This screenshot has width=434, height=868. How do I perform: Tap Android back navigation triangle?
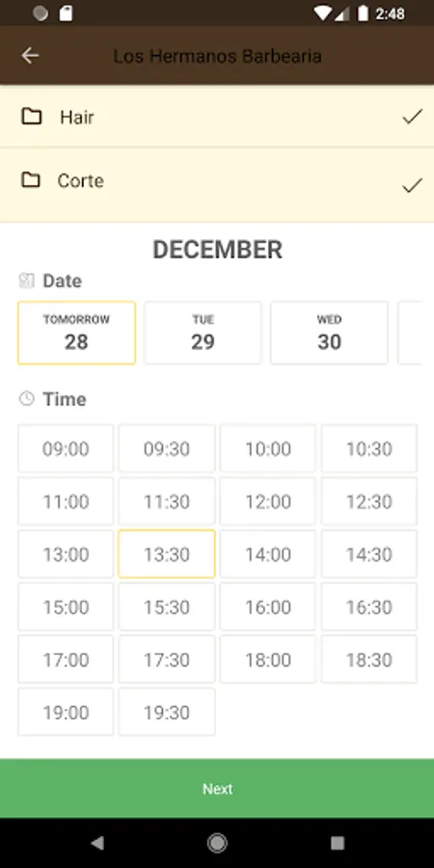coord(97,843)
